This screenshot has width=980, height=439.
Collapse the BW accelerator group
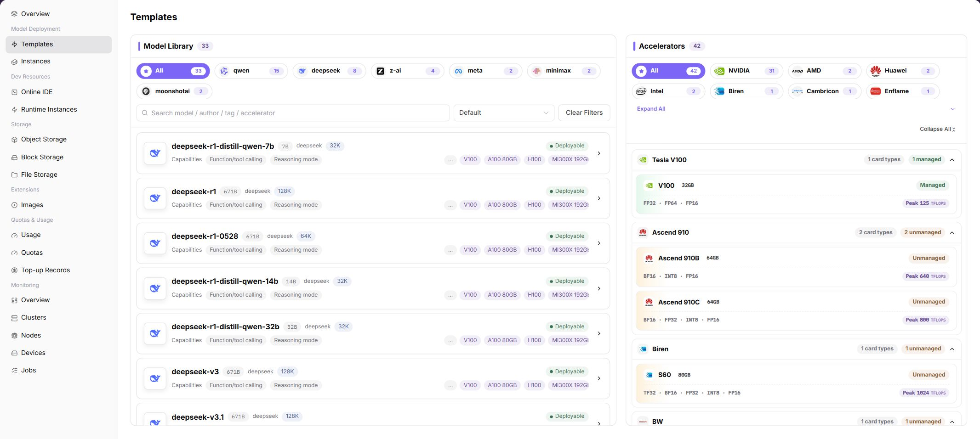coord(952,422)
